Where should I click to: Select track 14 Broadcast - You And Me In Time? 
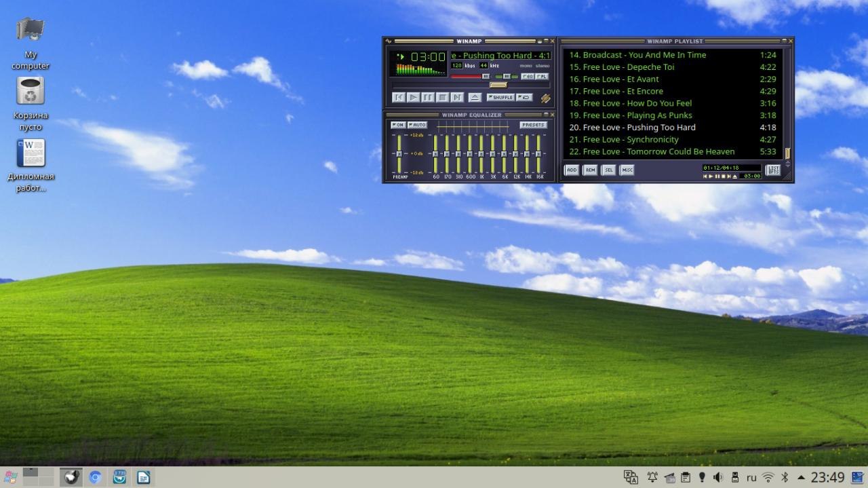tap(673, 55)
